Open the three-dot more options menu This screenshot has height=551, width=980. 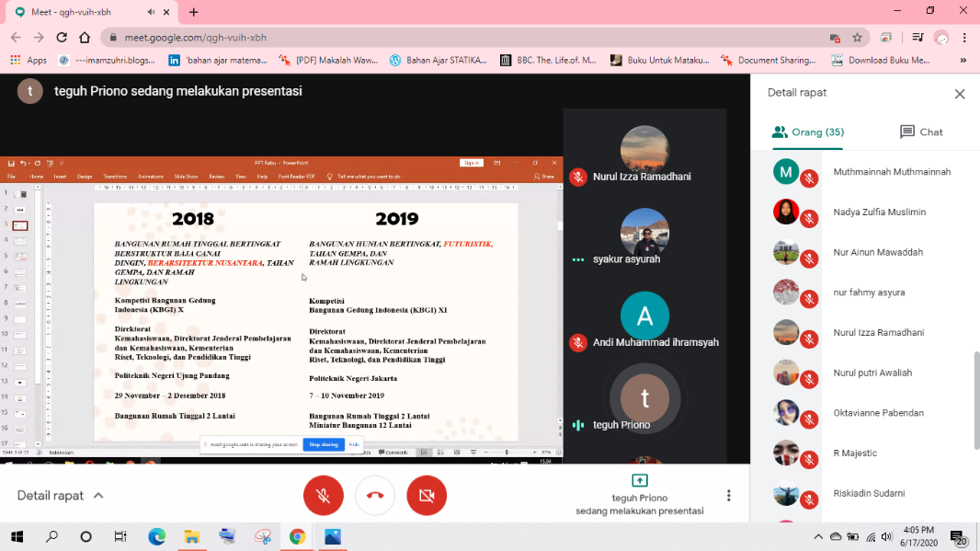[x=728, y=496]
